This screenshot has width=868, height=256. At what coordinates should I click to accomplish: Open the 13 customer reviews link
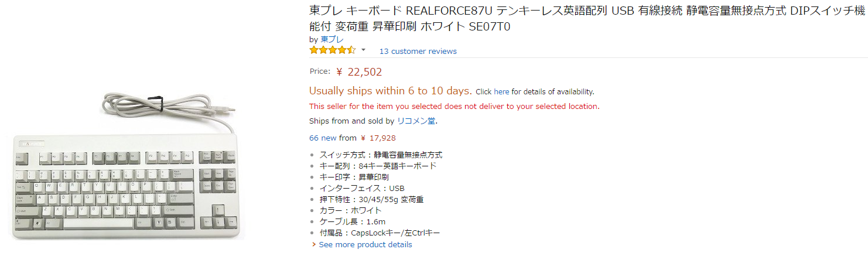(418, 51)
